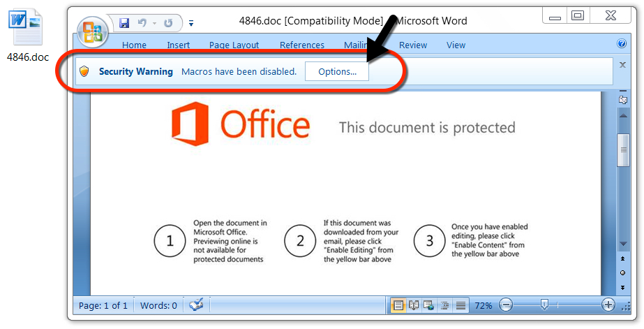Select Web Layout view icon
644x329 pixels.
click(x=429, y=305)
